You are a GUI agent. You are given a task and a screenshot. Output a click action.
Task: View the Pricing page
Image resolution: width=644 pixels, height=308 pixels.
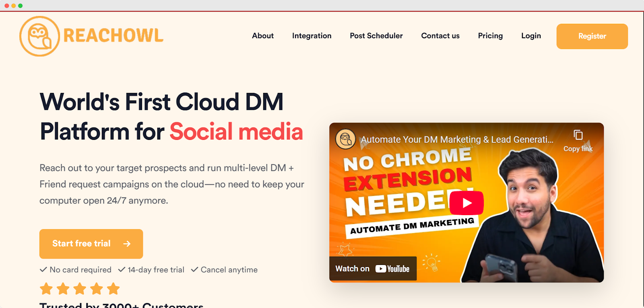(x=490, y=36)
